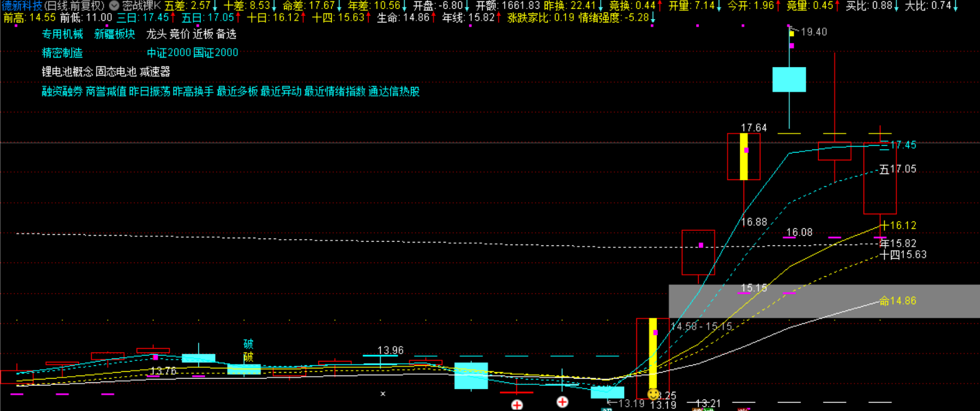This screenshot has height=411, width=980.
Task: Click the 备选 tag
Action: pyautogui.click(x=226, y=34)
